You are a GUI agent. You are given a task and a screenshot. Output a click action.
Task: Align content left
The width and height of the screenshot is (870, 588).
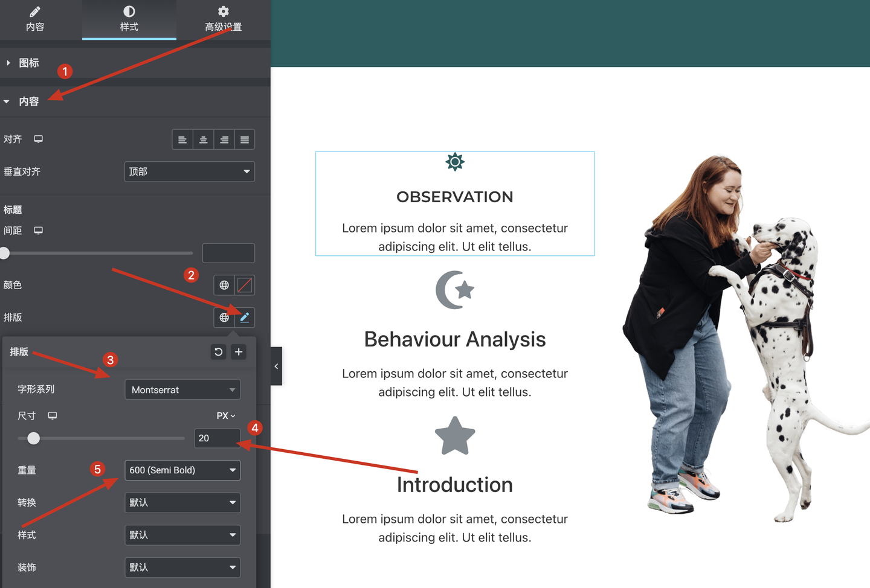[x=182, y=139]
